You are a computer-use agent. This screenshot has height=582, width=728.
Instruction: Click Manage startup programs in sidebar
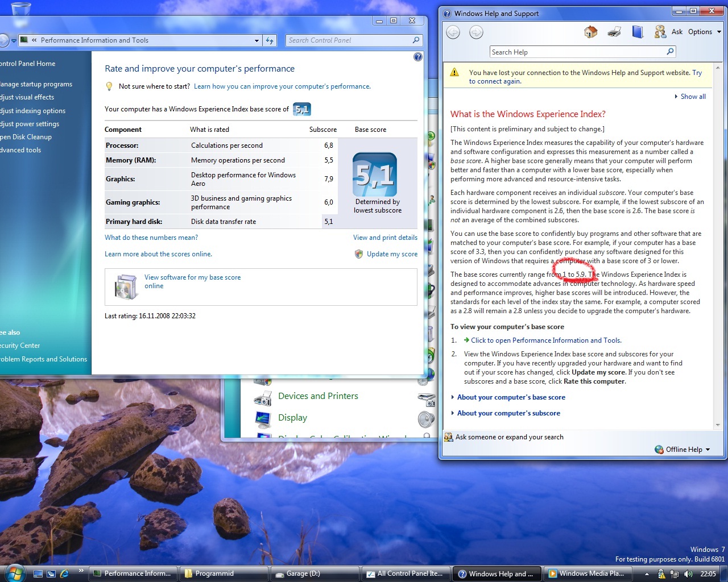36,84
